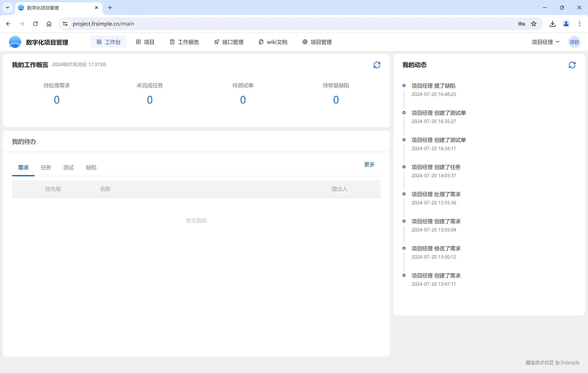Click the 项目 avatar in top right corner
588x374 pixels.
[x=575, y=42]
